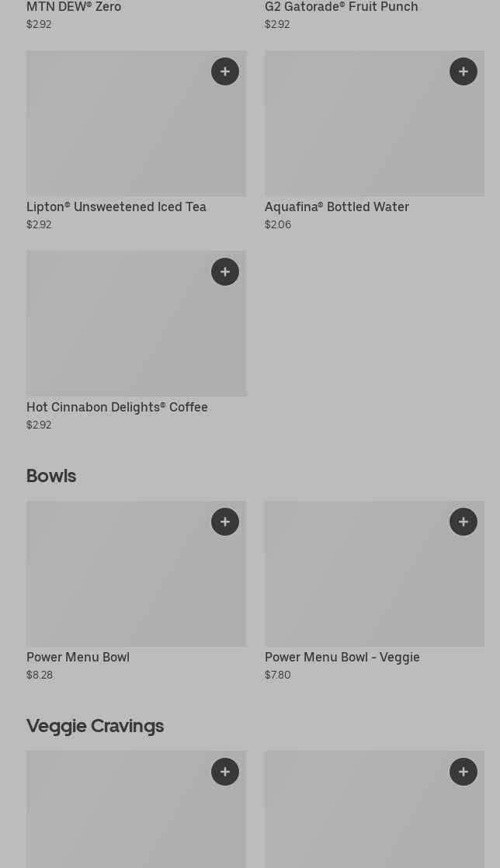
Task: Click MTN DEW Zero item name
Action: tap(74, 7)
